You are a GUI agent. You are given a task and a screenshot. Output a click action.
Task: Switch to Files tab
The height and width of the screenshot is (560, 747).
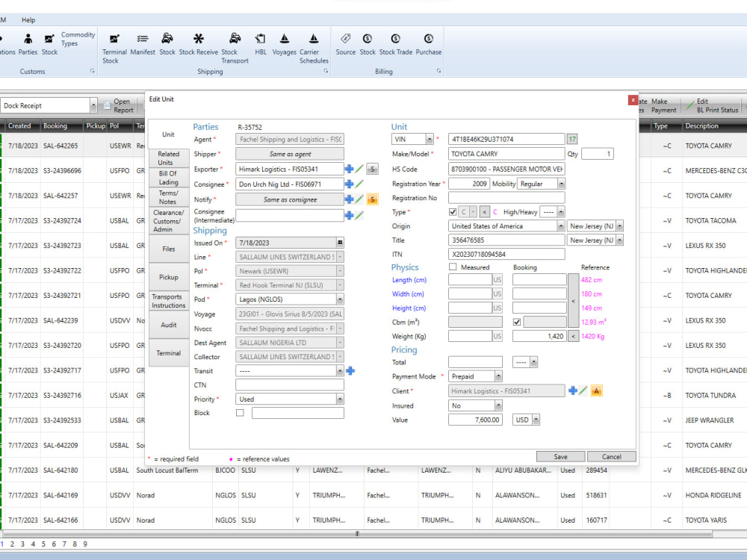coord(169,249)
